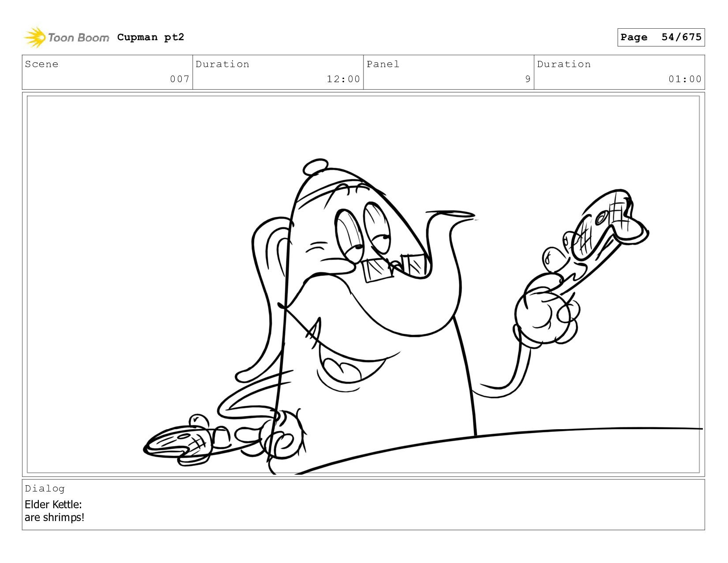Click the "Scene" header label

pyautogui.click(x=42, y=64)
